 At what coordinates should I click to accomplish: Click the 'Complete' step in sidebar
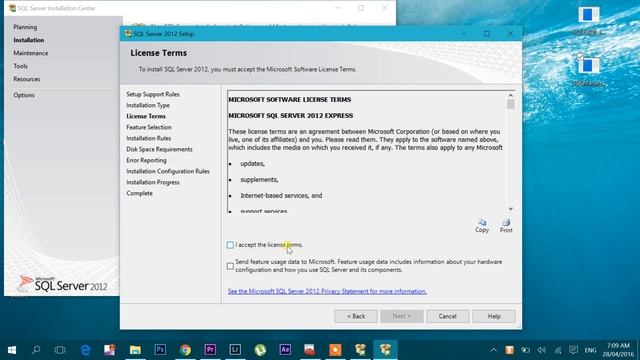point(139,193)
